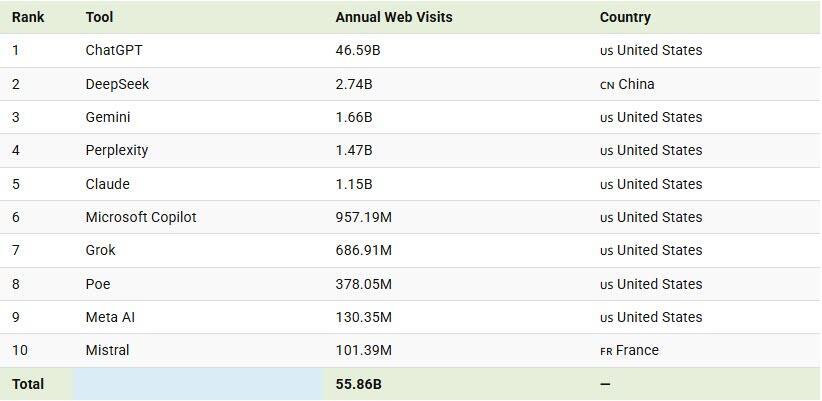The image size is (822, 401).
Task: Click the CN flag code next to China
Action: tap(606, 85)
